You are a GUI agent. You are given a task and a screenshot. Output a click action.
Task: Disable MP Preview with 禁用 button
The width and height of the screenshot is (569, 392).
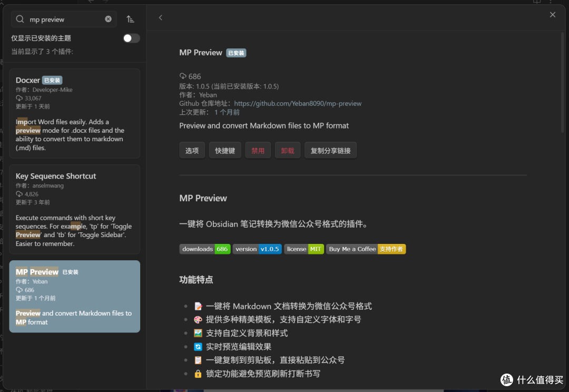point(258,150)
